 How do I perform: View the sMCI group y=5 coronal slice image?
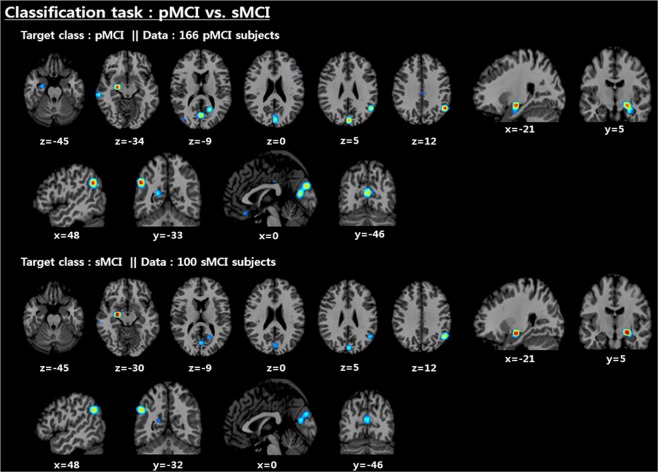click(615, 313)
